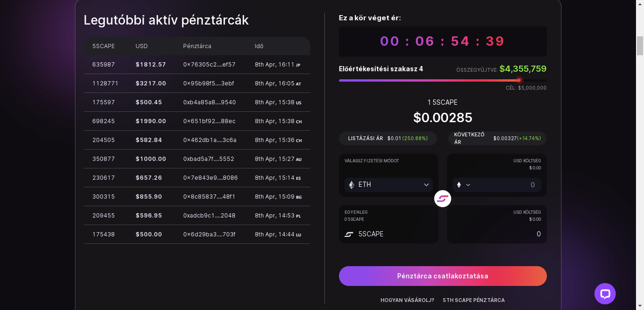The height and width of the screenshot is (310, 644).
Task: Click the presale progress bar marker
Action: pos(519,80)
